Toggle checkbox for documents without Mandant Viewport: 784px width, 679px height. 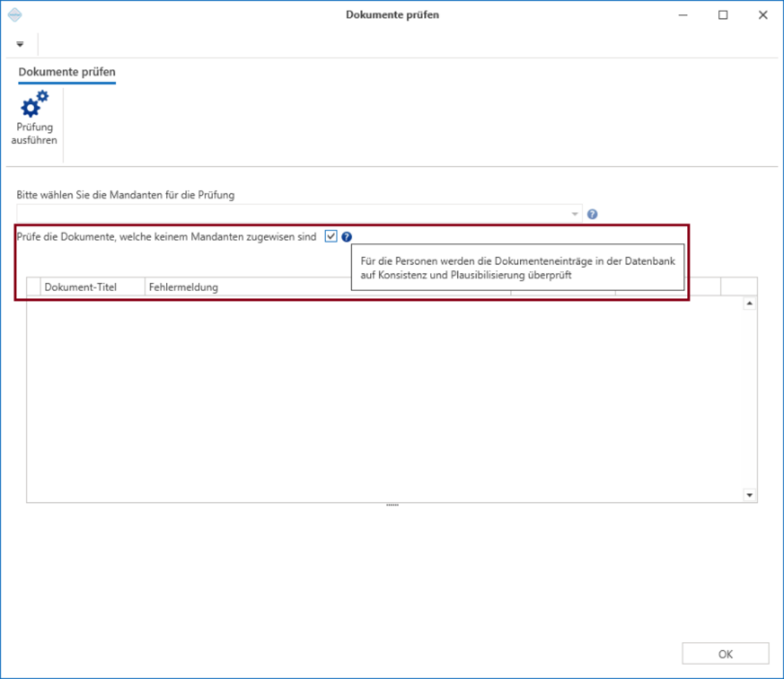coord(331,236)
